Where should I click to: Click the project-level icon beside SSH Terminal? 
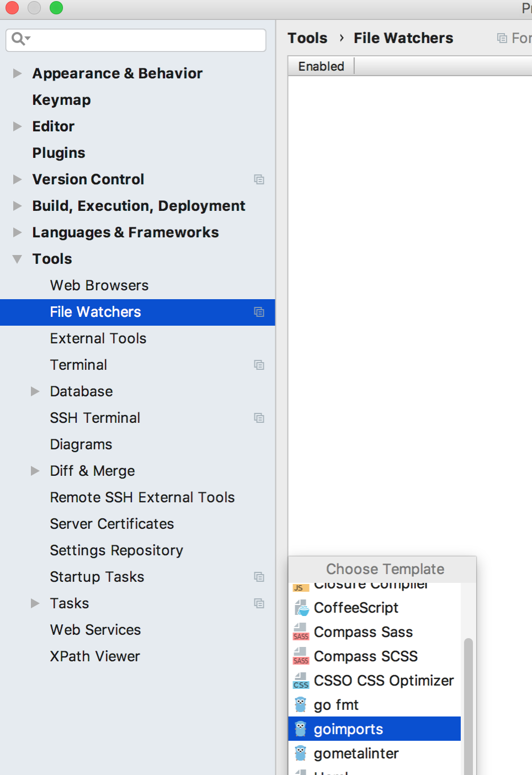(259, 418)
